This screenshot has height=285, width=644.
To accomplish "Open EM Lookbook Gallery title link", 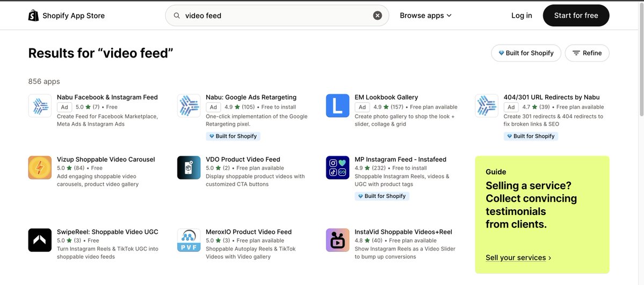I will point(386,97).
